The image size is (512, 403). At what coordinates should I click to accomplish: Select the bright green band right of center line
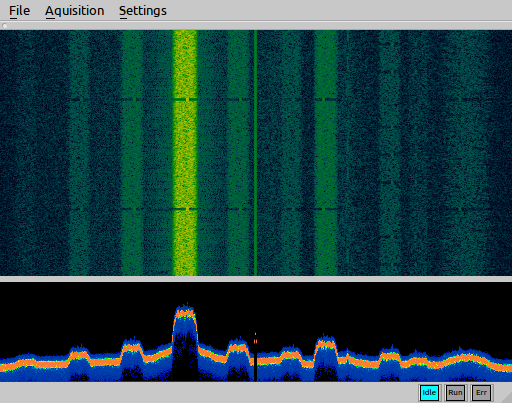point(326,153)
